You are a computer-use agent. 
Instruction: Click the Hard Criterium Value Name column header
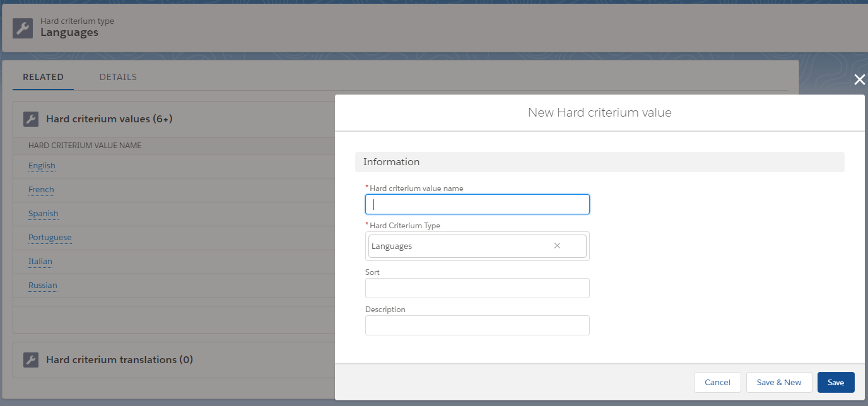pos(85,146)
